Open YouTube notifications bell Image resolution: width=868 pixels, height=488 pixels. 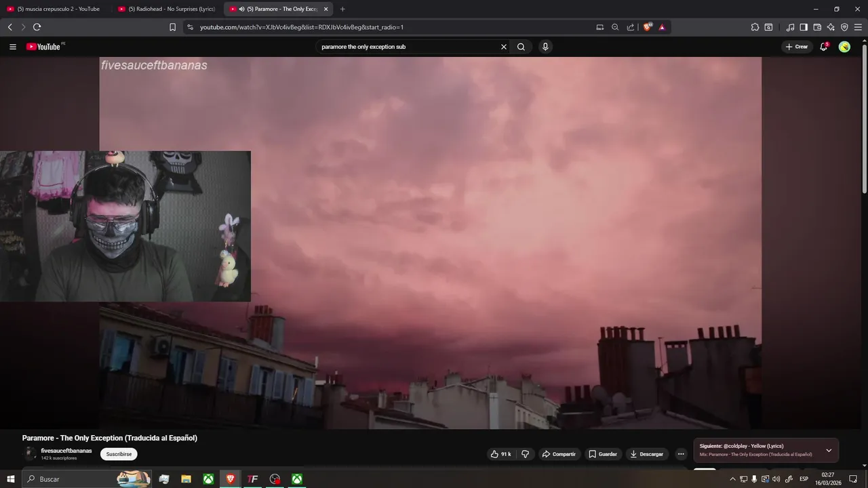point(823,47)
